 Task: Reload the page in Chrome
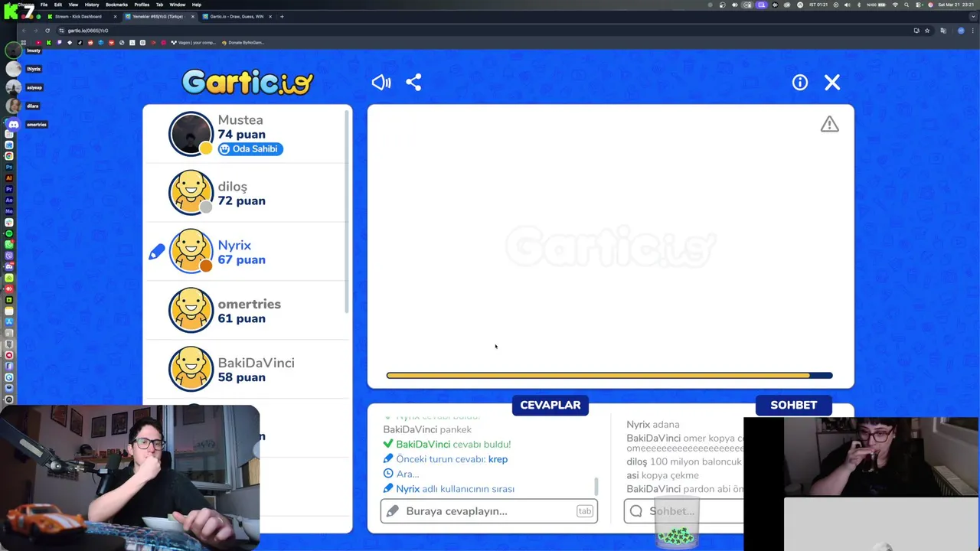coord(47,31)
